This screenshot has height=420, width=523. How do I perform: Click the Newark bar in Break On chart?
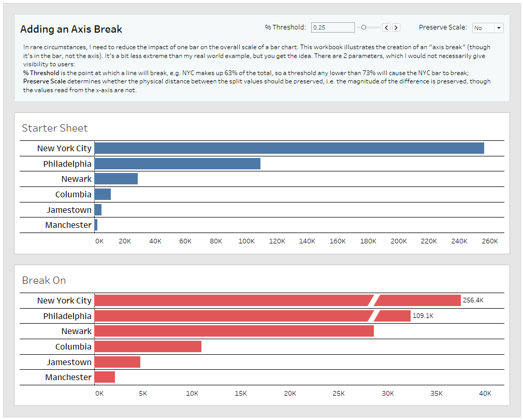[233, 331]
